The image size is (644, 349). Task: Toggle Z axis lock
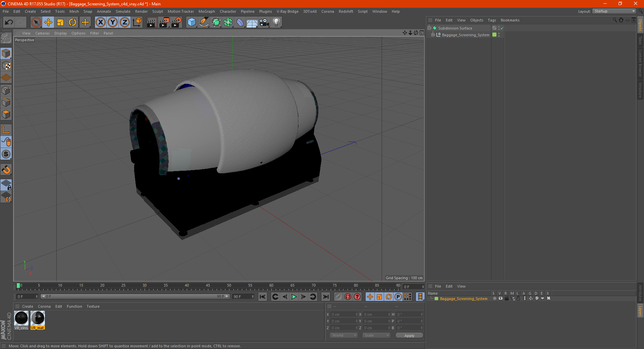125,22
